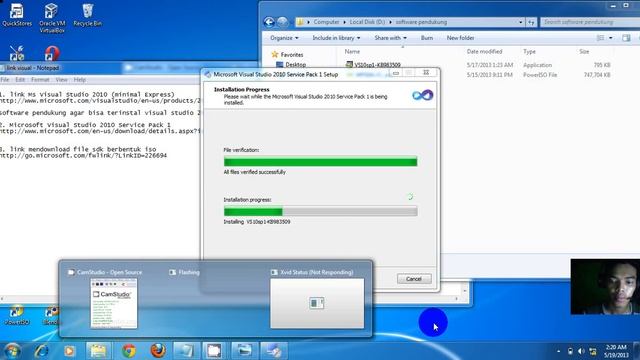
Task: Sort by Size column header
Action: 584,51
